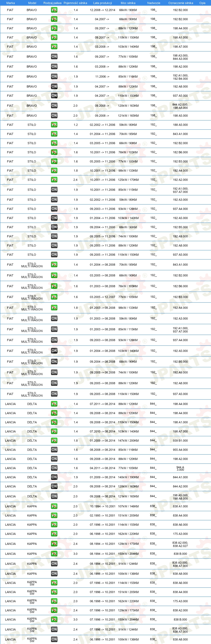Click petrol icon in Bravo 198 A7.000 row
The image size is (211, 644).
point(54,47)
